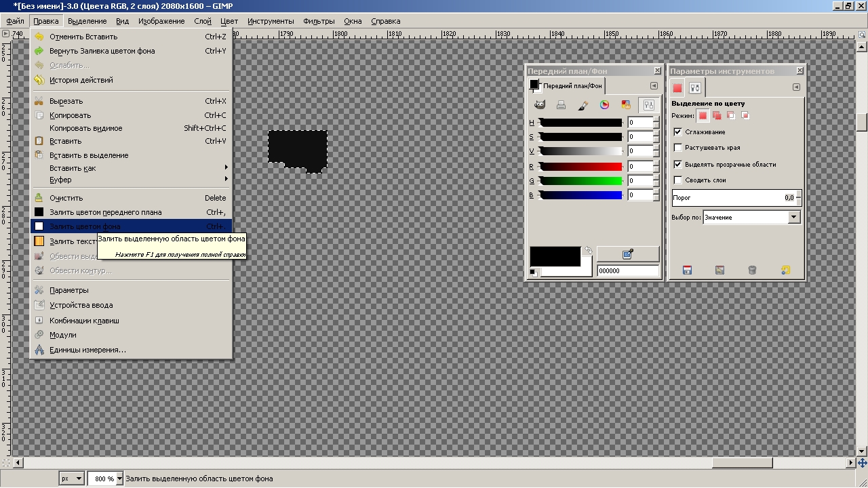Screen dimensions: 868x488
Task: Open the color wheel selector
Action: [x=604, y=105]
